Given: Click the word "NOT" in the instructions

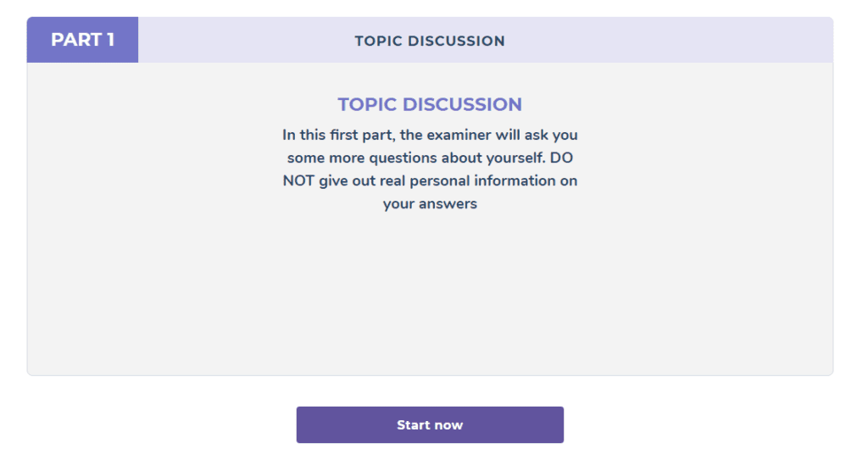Looking at the screenshot, I should click(x=299, y=180).
